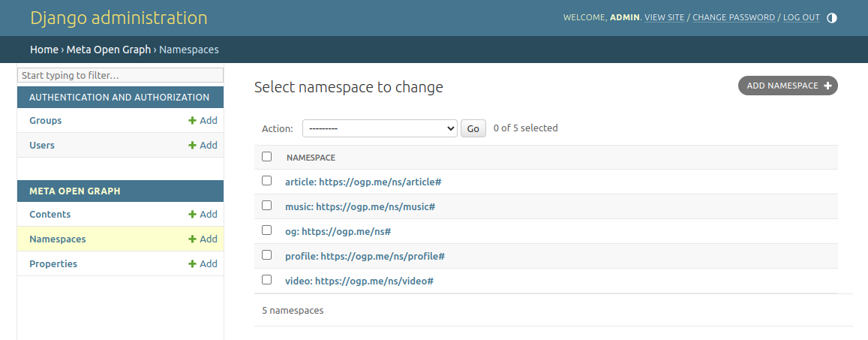Click the Django administration title

coord(119,18)
